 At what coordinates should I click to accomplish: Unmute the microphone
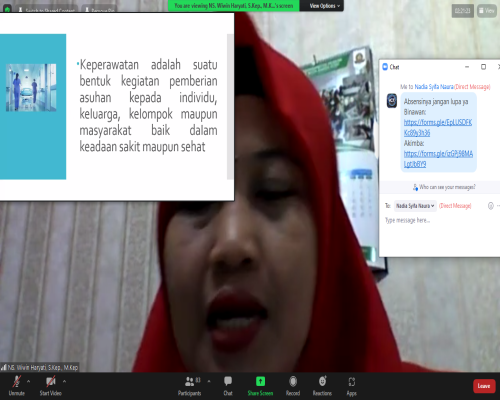[17, 381]
